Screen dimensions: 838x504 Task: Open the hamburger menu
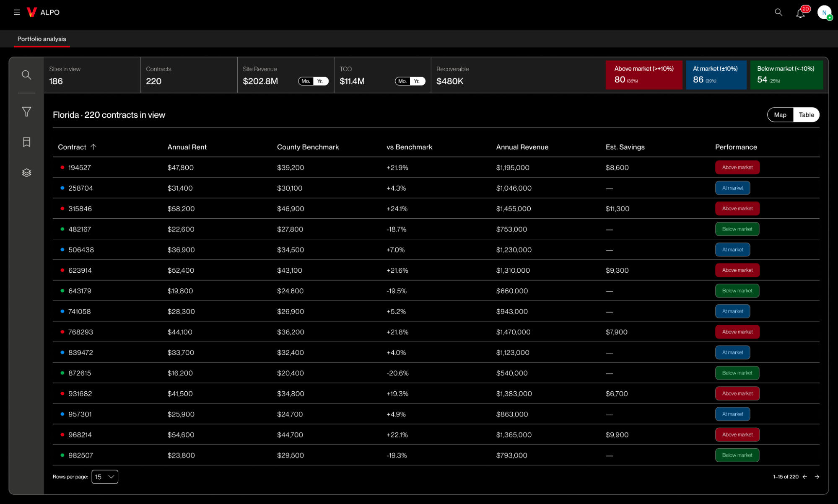17,12
